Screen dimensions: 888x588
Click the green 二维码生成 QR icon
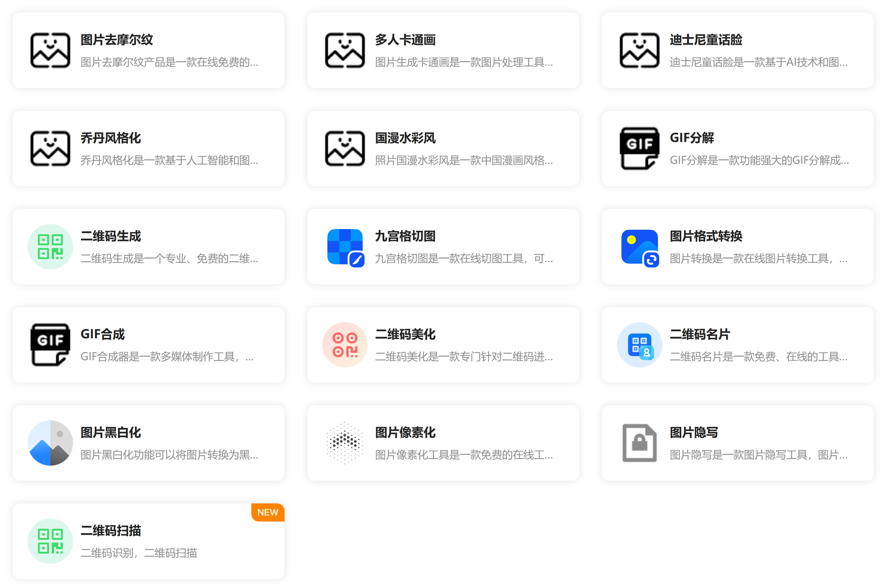50,247
